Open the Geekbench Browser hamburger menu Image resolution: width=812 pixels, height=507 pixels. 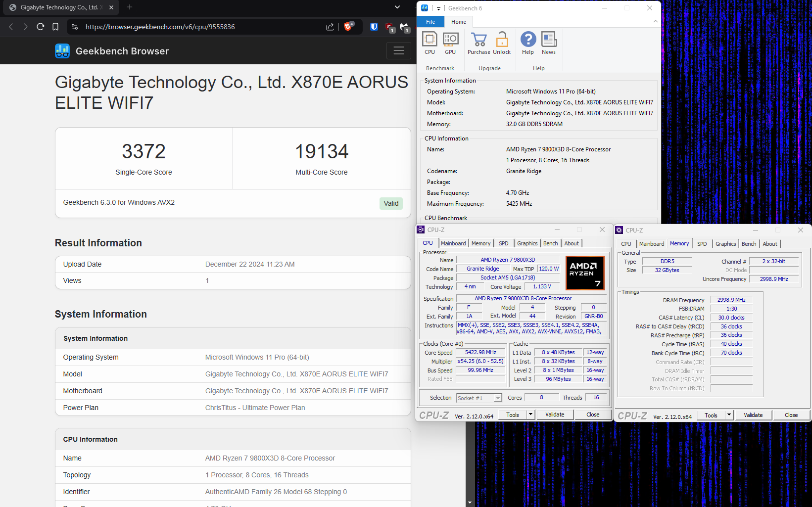[399, 50]
